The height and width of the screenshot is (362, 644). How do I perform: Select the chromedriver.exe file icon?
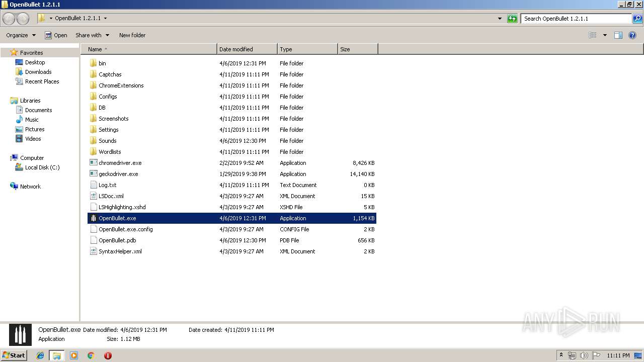click(x=93, y=163)
